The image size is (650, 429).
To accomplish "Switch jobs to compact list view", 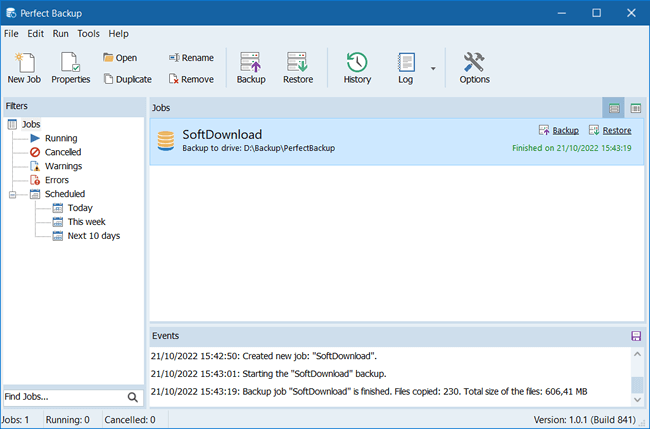I will click(x=635, y=107).
